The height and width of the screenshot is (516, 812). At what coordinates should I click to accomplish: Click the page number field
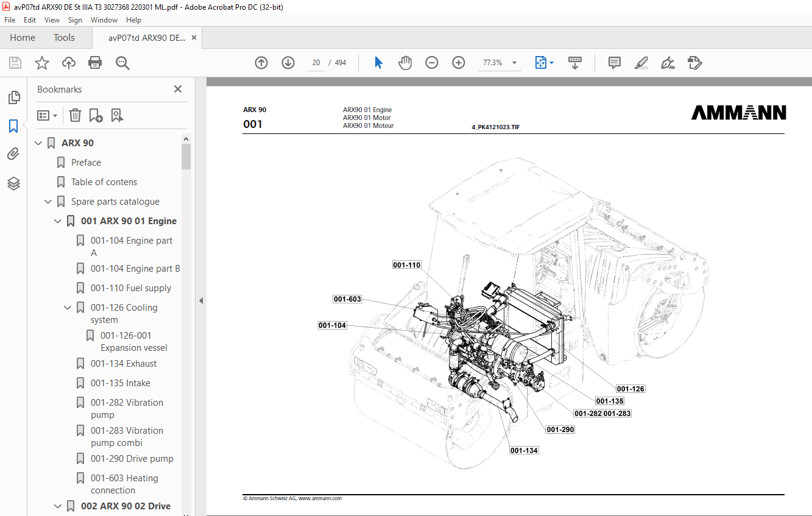pos(316,63)
